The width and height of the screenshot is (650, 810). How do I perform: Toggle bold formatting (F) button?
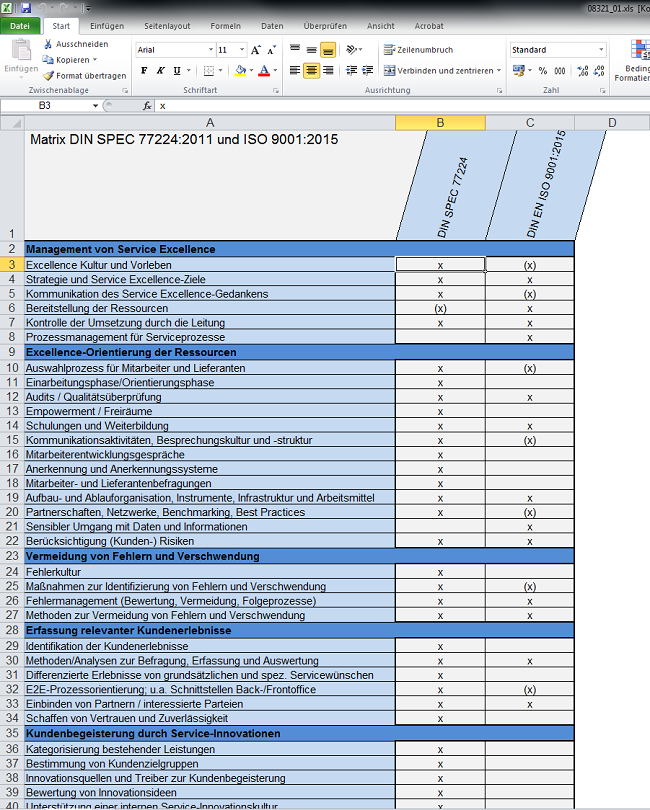[x=144, y=70]
